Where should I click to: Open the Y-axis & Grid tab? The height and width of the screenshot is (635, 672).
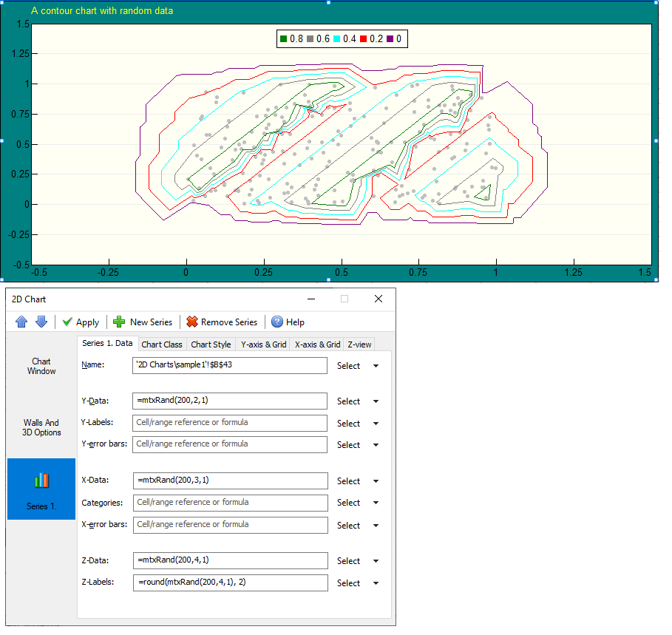(x=263, y=344)
